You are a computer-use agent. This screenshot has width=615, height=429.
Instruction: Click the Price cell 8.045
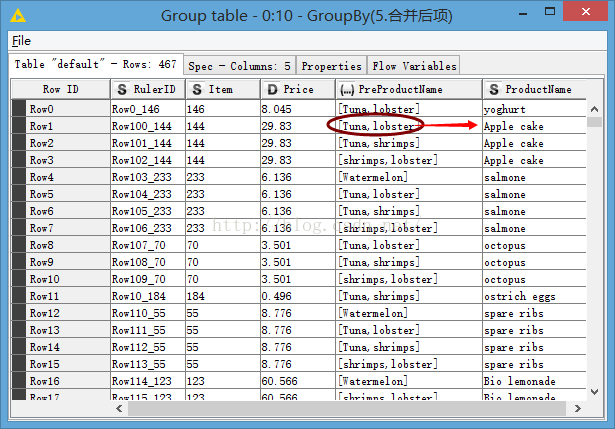click(x=298, y=109)
